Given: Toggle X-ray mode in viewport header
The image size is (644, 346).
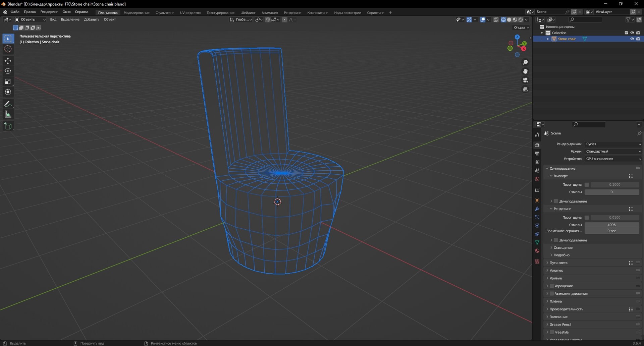Looking at the screenshot, I should point(496,20).
